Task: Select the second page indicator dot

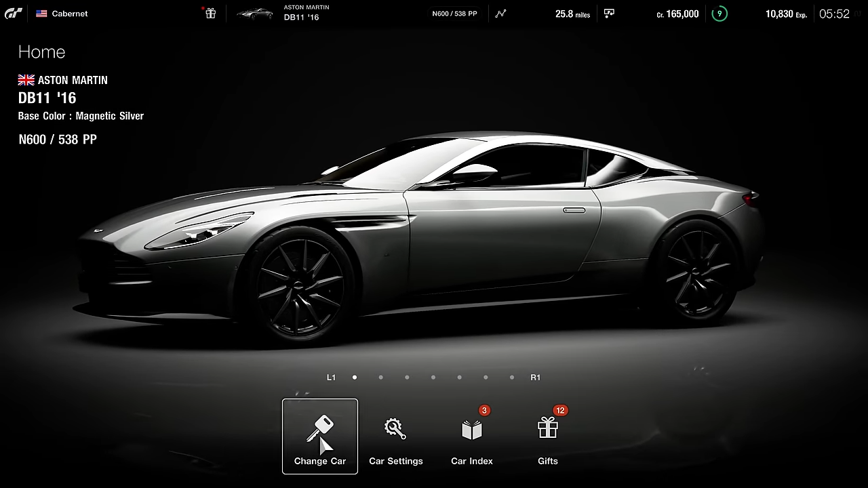Action: (380, 378)
